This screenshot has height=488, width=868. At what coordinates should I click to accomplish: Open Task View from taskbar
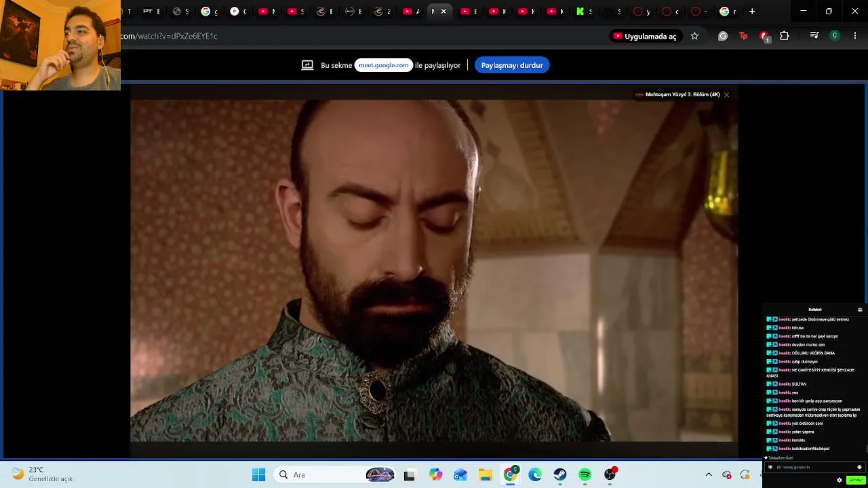pos(409,475)
